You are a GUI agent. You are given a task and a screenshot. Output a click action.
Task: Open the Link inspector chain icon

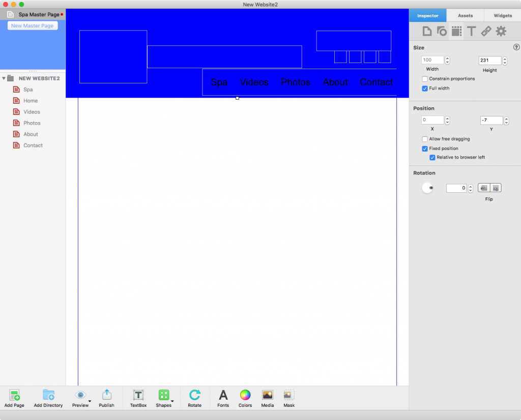[x=486, y=31]
